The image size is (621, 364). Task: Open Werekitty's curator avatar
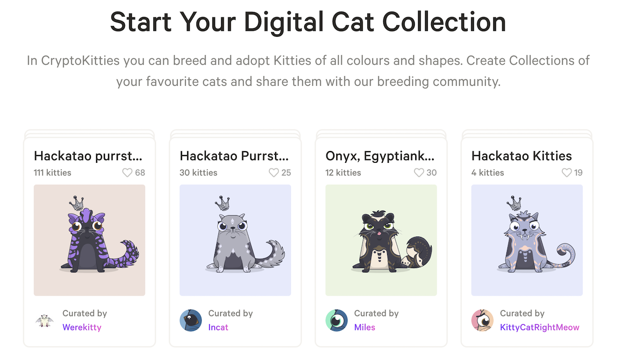tap(45, 320)
